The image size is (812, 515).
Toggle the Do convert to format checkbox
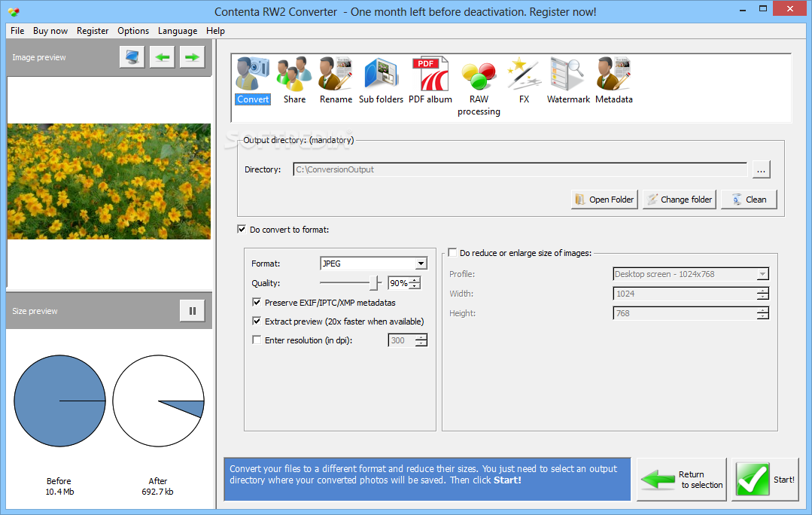click(x=242, y=229)
